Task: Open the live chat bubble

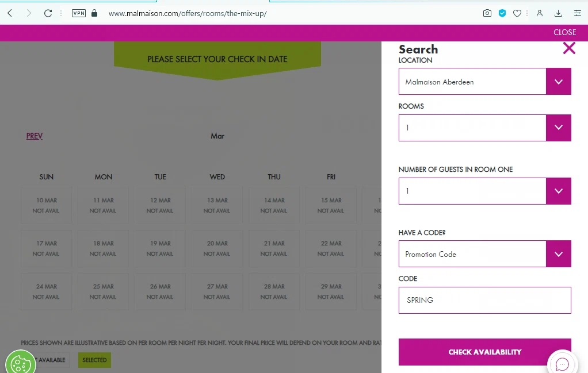Action: (562, 364)
